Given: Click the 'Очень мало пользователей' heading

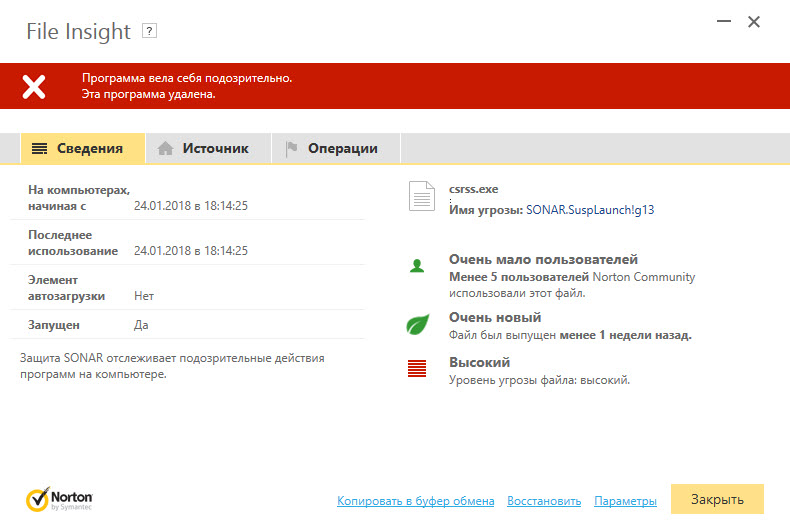Looking at the screenshot, I should (543, 259).
